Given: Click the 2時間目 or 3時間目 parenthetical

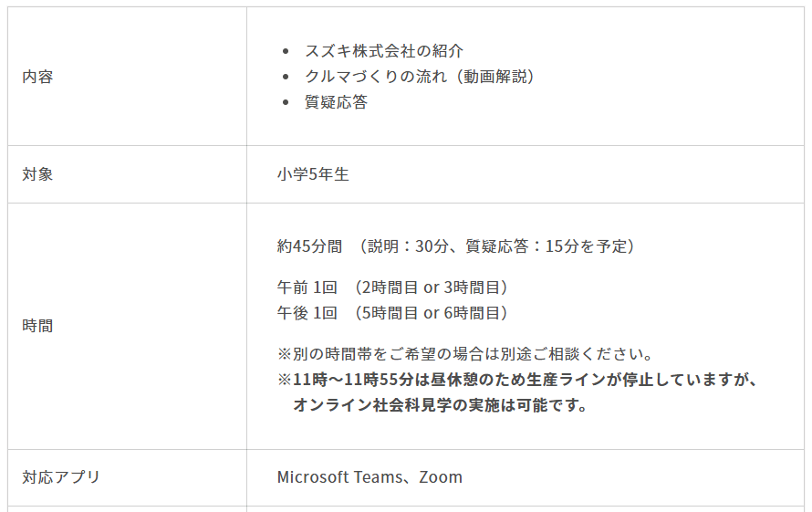Looking at the screenshot, I should click(x=430, y=287).
